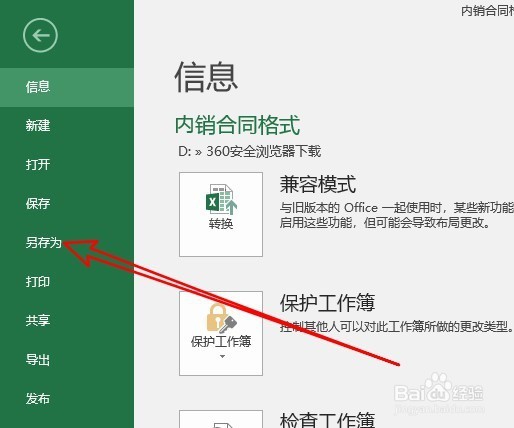Screen dimensions: 514x428
Task: Click the 保护工作簿 section heading
Action: coord(327,303)
